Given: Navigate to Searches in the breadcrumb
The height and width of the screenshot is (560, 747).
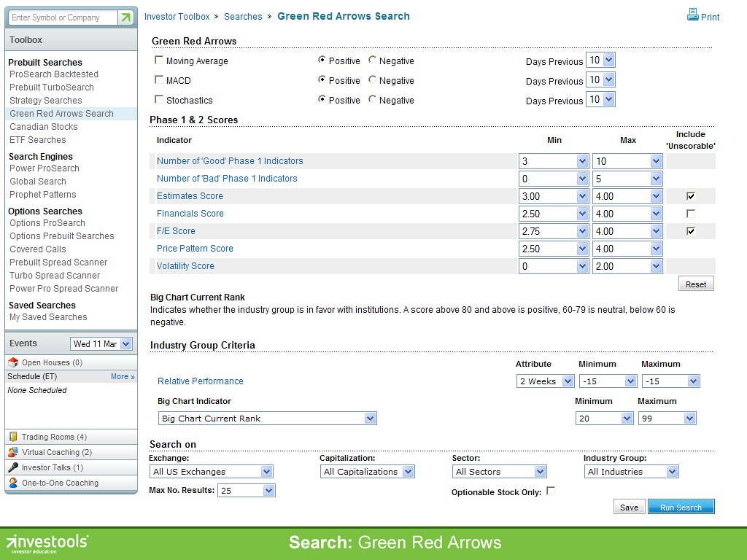Looking at the screenshot, I should click(243, 16).
